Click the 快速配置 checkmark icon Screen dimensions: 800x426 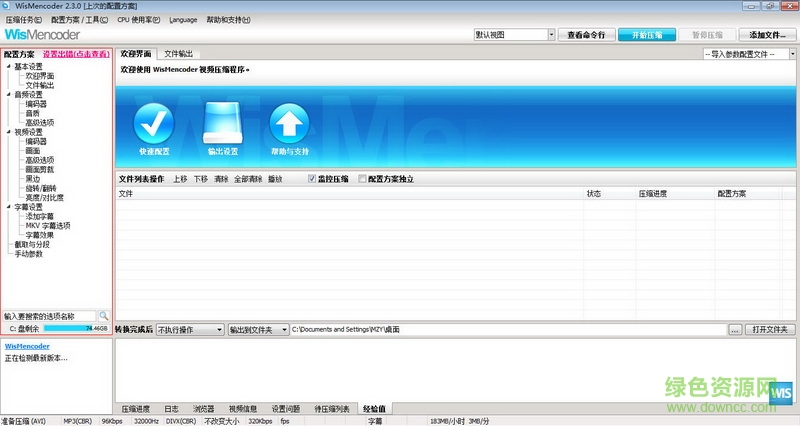tap(153, 124)
